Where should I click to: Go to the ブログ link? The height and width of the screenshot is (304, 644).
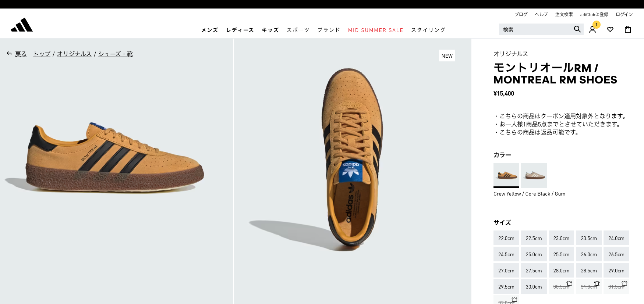(x=521, y=14)
